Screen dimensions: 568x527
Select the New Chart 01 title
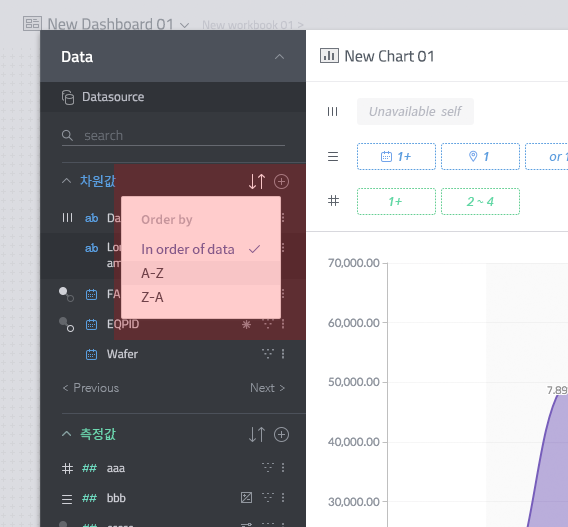point(389,56)
